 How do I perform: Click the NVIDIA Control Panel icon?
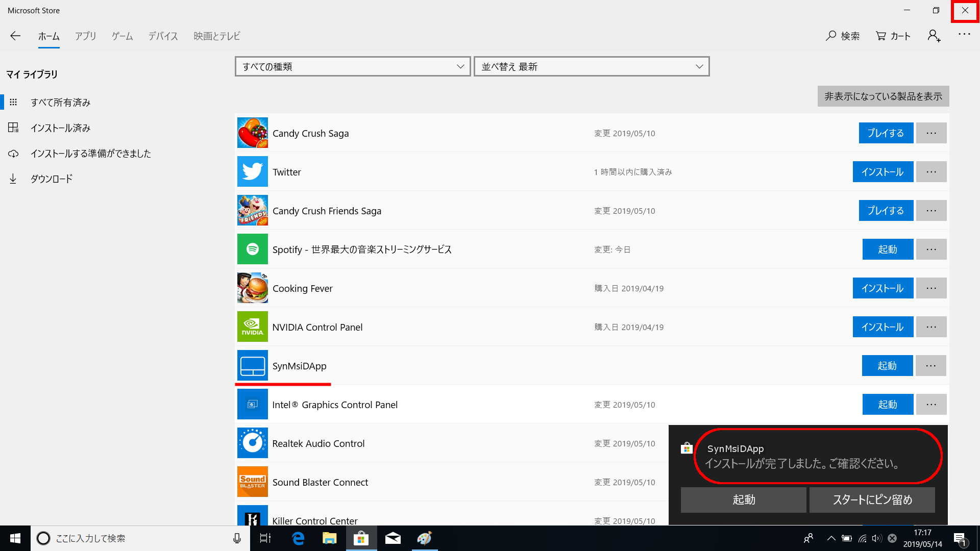click(253, 327)
